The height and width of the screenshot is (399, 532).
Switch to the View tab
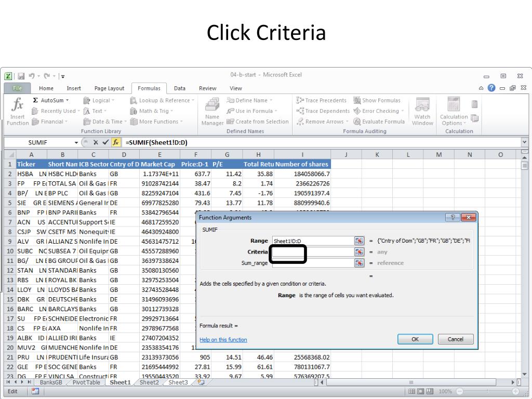pyautogui.click(x=236, y=88)
